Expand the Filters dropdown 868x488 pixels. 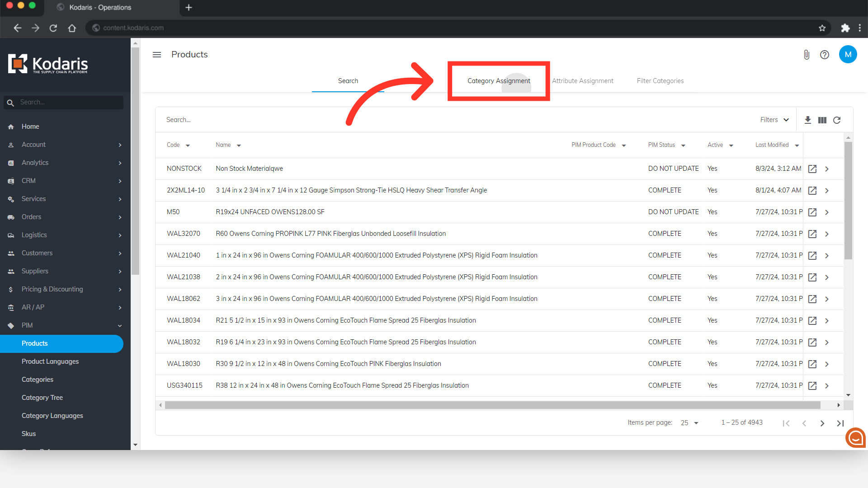[x=774, y=120]
